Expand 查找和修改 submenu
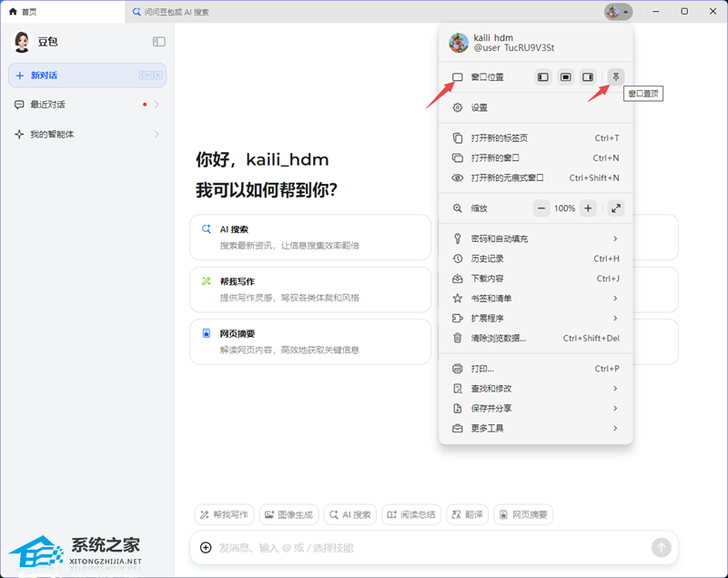 click(536, 389)
